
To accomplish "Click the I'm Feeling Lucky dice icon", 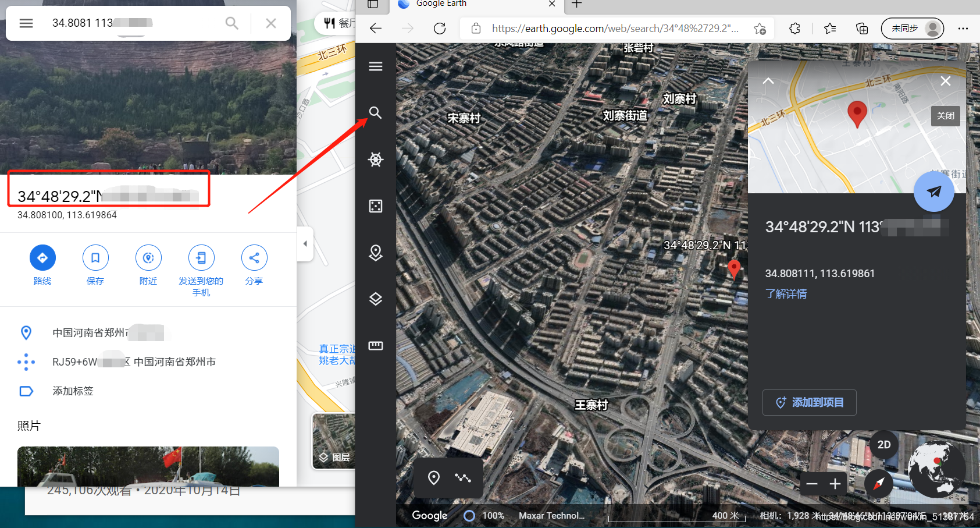I will [376, 206].
